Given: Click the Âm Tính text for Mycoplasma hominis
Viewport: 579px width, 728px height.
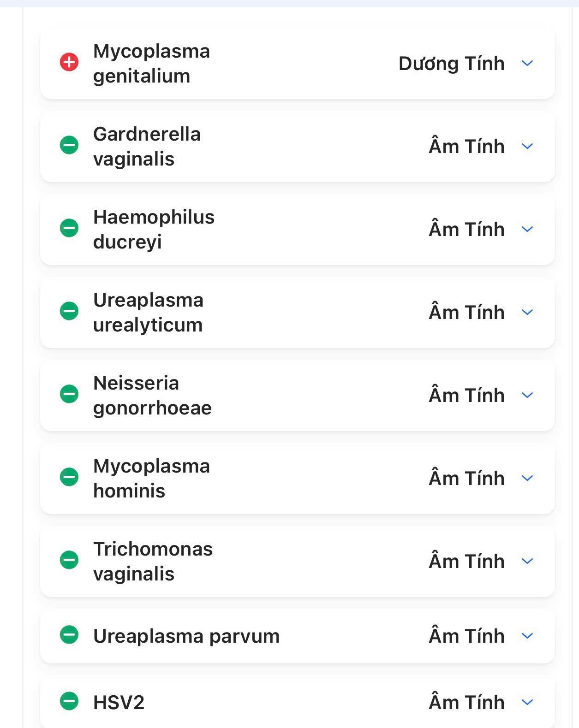Looking at the screenshot, I should [466, 479].
